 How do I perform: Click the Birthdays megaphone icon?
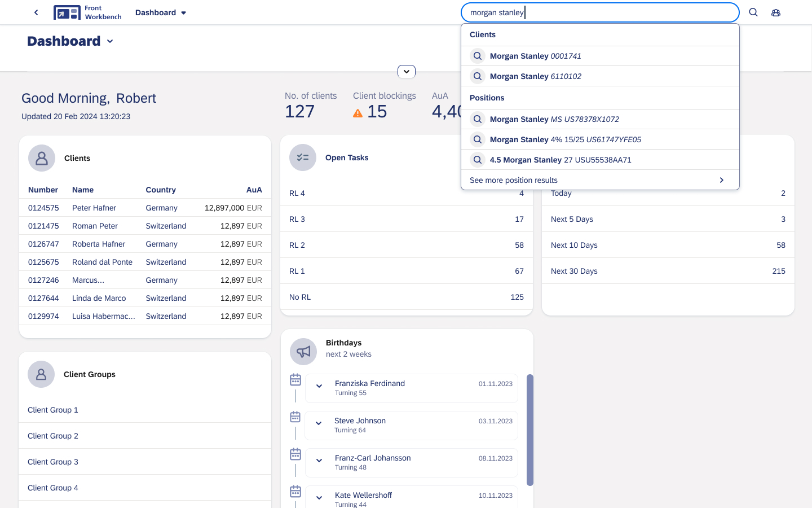(x=303, y=352)
